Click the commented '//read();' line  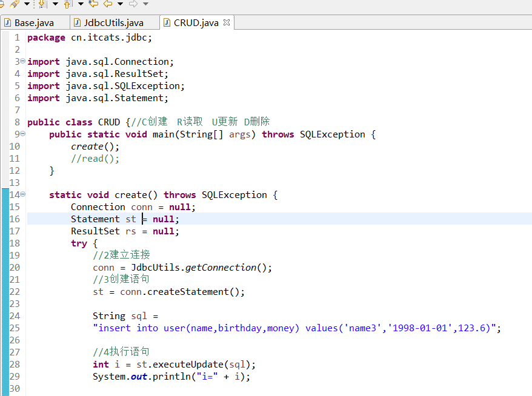point(95,159)
